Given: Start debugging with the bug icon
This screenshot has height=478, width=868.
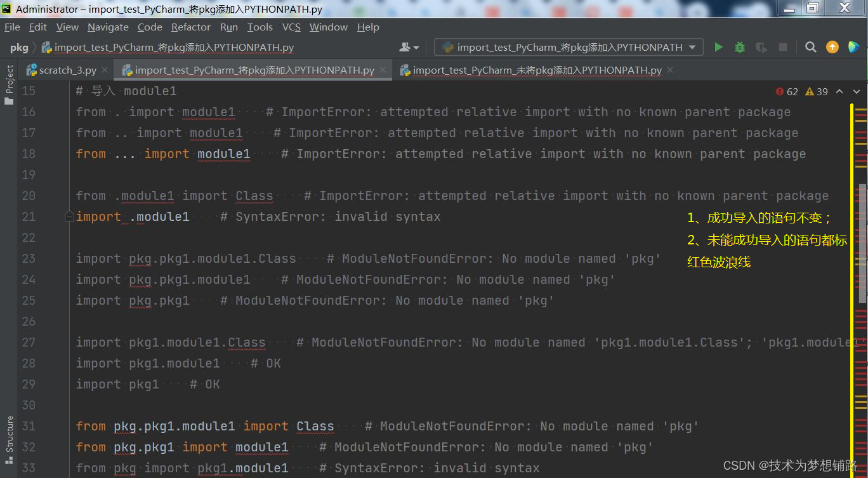Looking at the screenshot, I should (740, 47).
